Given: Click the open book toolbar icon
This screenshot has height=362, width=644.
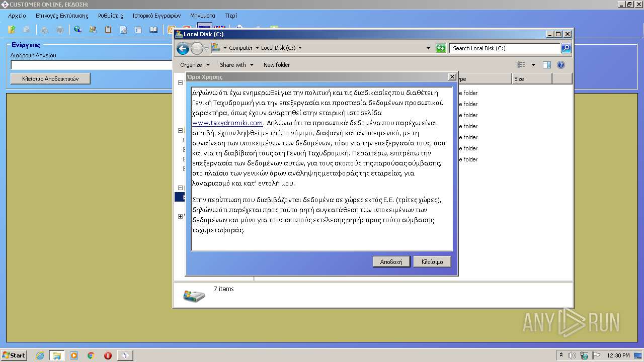Looking at the screenshot, I should (x=153, y=30).
